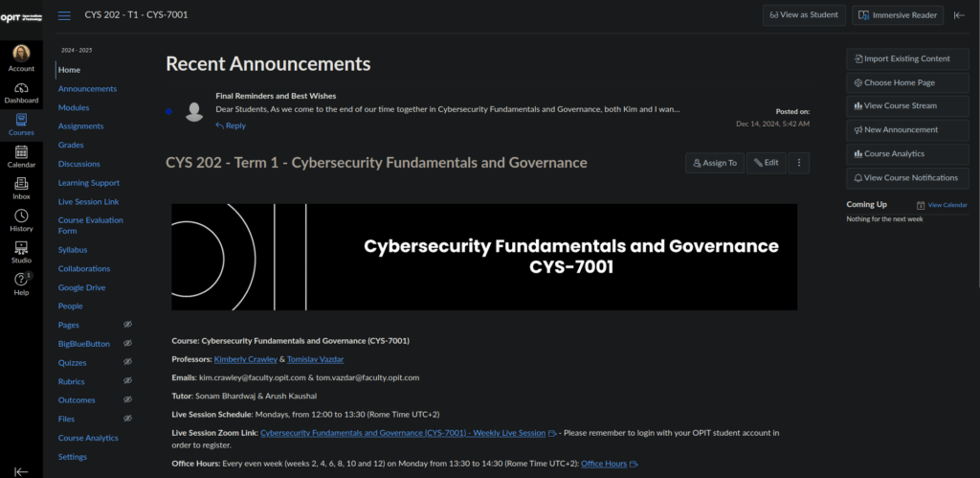Viewport: 980px width, 478px height.
Task: Toggle the eye icon next to Pages
Action: (127, 325)
